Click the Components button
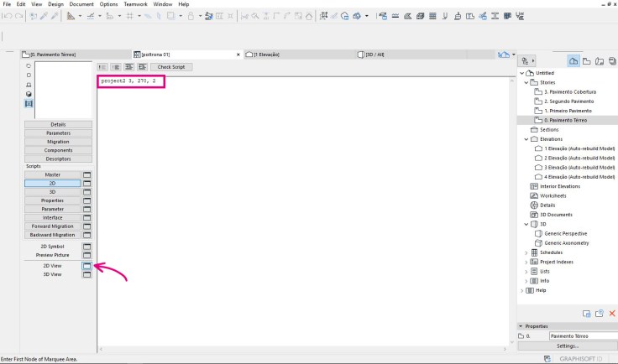 coord(58,150)
